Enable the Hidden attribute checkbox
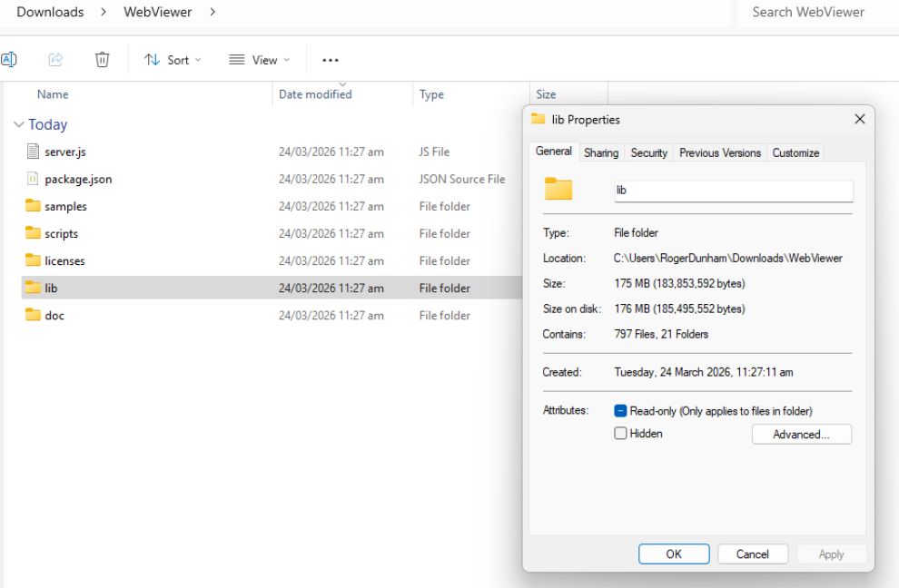 coord(620,433)
